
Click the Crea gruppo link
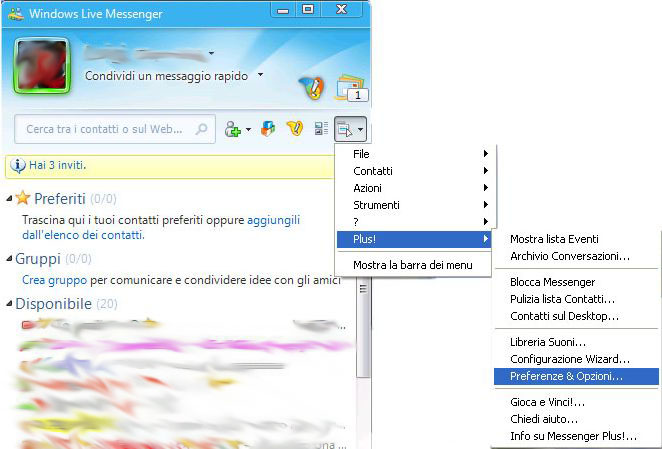point(54,280)
